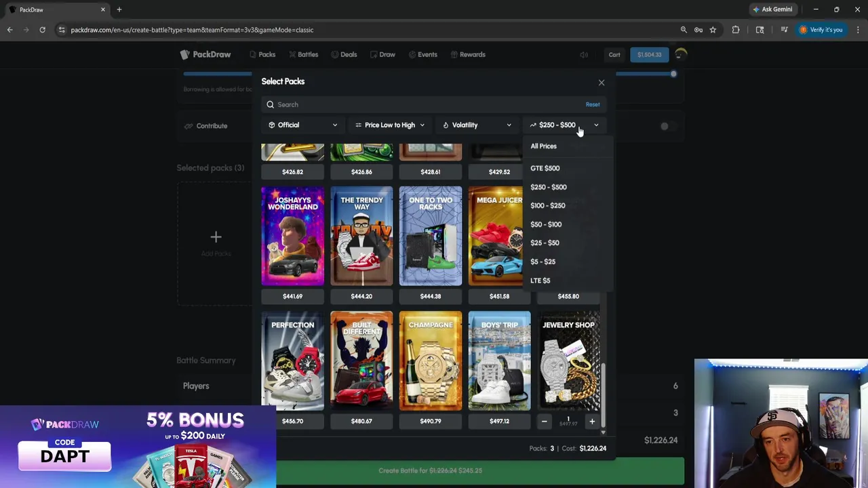Screen dimensions: 868x488
Task: Open the Packs navigation item
Action: point(262,54)
